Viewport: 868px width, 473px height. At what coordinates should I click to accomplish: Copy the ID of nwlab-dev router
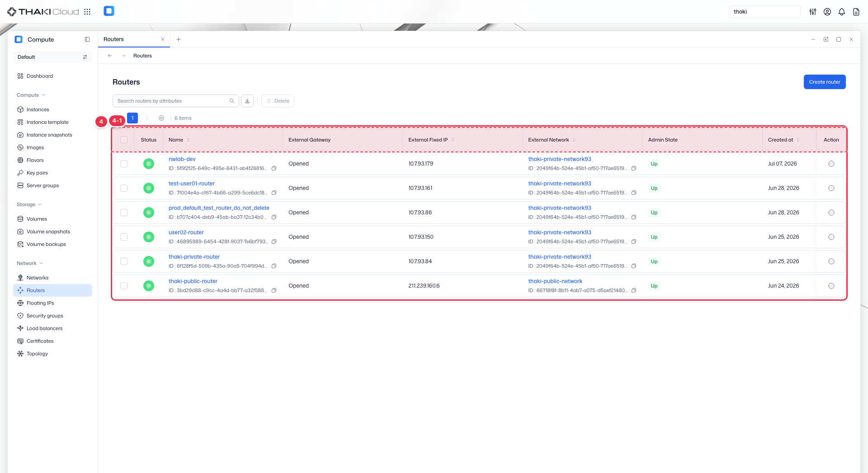point(274,168)
